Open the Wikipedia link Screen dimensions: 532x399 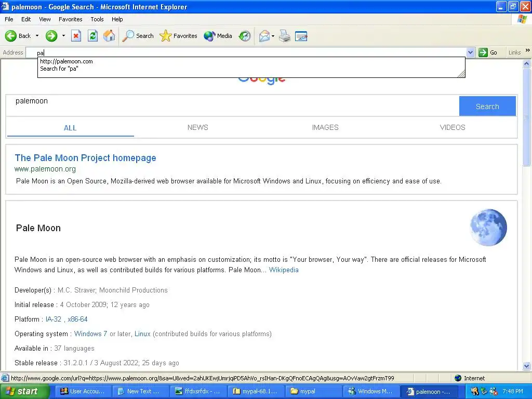point(284,270)
